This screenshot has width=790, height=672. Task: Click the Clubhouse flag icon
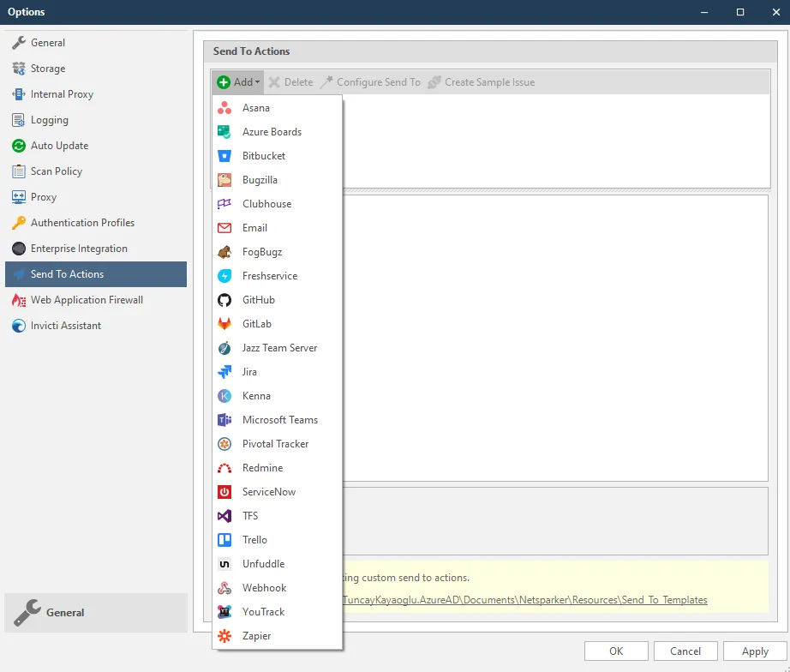coord(224,204)
